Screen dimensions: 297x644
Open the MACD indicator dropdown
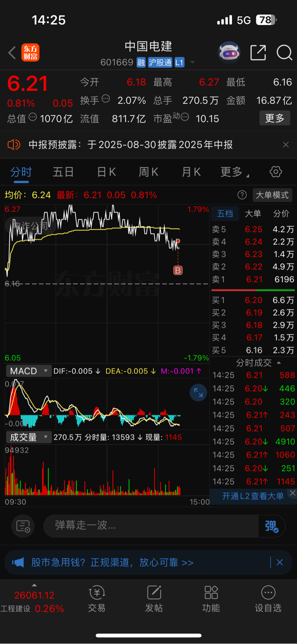pyautogui.click(x=29, y=371)
